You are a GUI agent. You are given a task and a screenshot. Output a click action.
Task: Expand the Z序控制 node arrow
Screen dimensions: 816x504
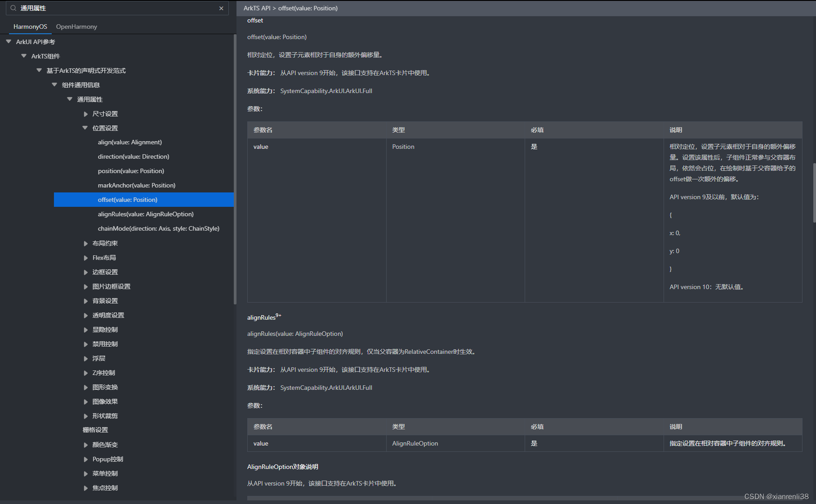(85, 373)
